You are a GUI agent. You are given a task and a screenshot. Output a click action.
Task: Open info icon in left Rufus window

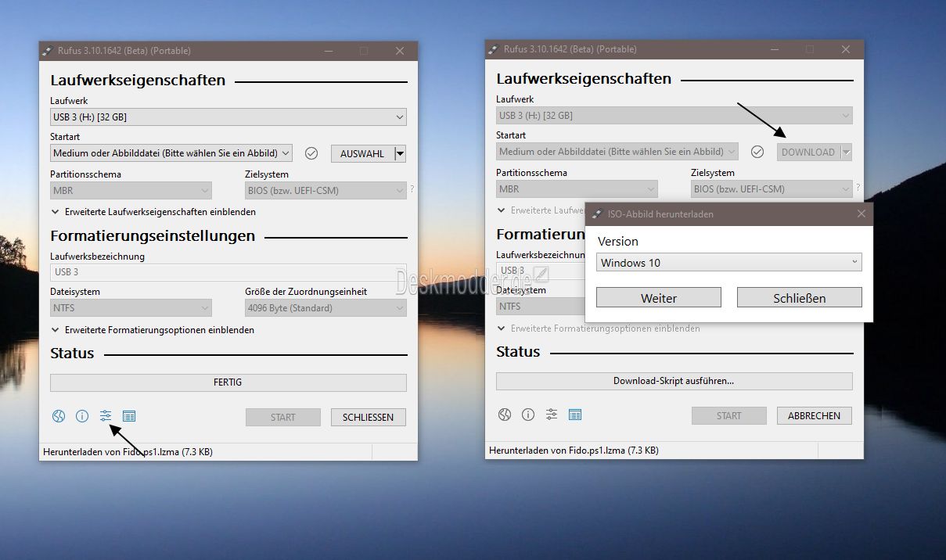[x=82, y=416]
